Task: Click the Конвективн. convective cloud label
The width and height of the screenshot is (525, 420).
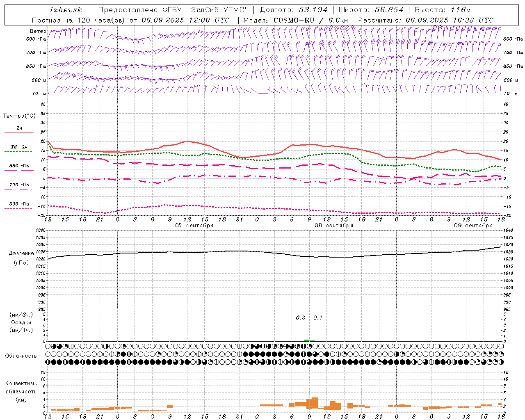Action: pos(21,383)
